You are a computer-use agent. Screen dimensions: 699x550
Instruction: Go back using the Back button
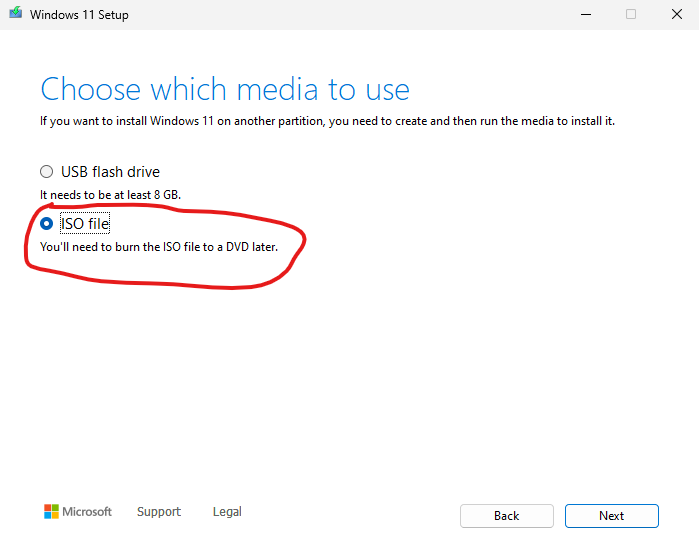coord(507,516)
